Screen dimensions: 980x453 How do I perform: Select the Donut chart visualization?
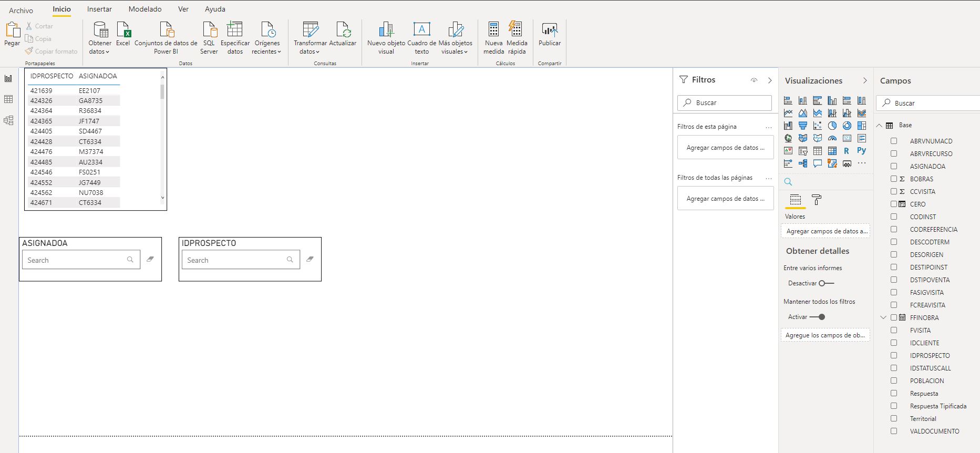click(x=847, y=126)
